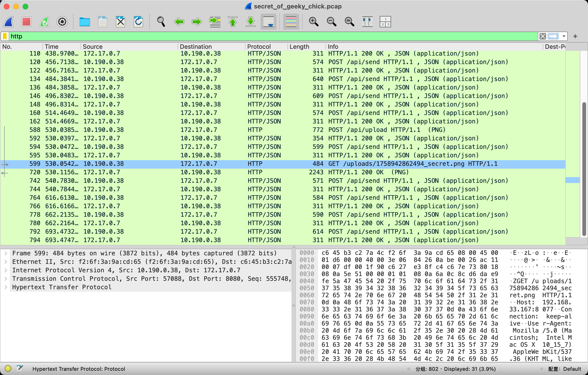588x375 pixels.
Task: Open Capture Options gear icon
Action: [62, 22]
